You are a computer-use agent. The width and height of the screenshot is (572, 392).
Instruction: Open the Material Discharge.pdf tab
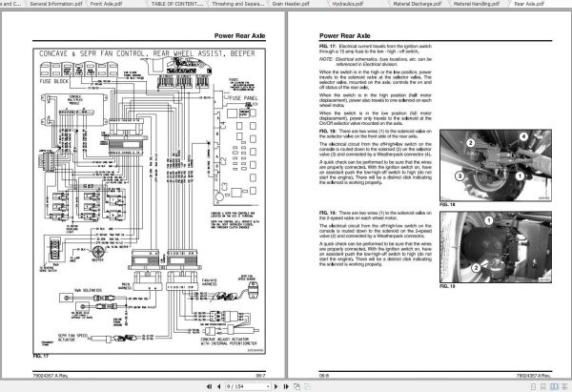coord(418,4)
